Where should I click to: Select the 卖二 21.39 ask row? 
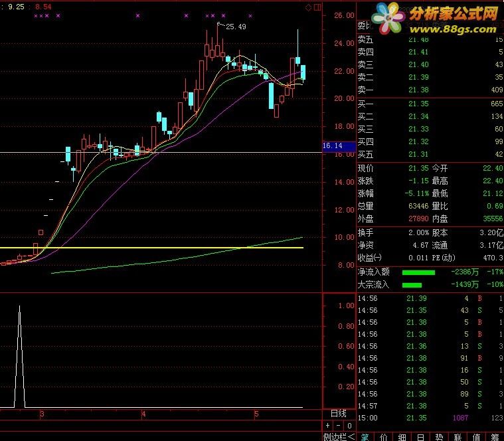coord(430,77)
